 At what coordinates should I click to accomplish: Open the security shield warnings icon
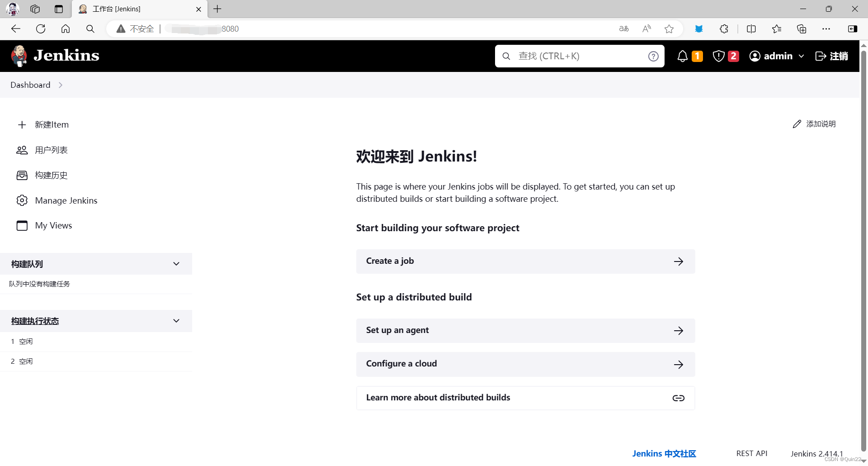coord(718,56)
